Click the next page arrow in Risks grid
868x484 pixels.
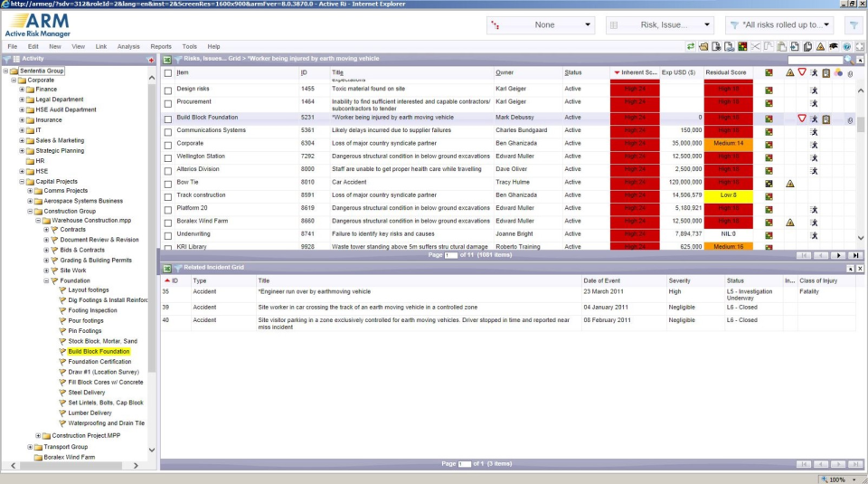(839, 255)
